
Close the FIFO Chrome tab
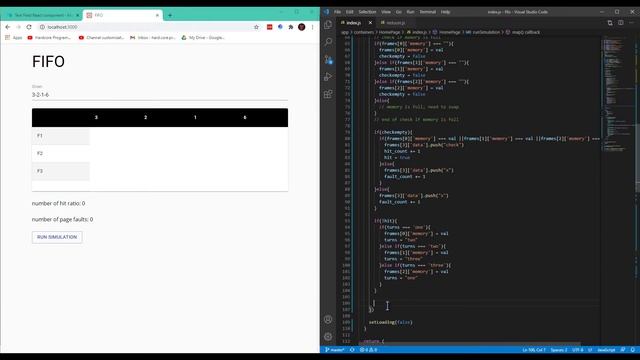(157, 16)
